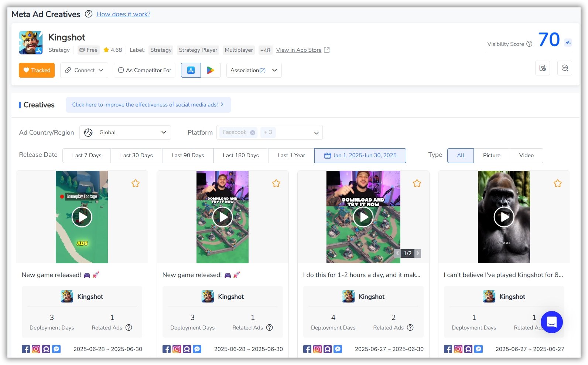The height and width of the screenshot is (365, 588).
Task: Expand the +48 more labels tag
Action: tap(265, 50)
